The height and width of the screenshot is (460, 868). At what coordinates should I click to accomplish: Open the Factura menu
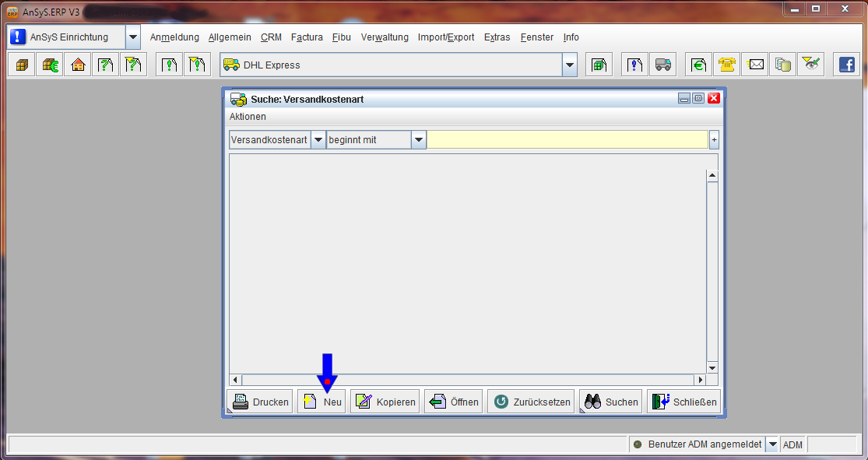(307, 37)
